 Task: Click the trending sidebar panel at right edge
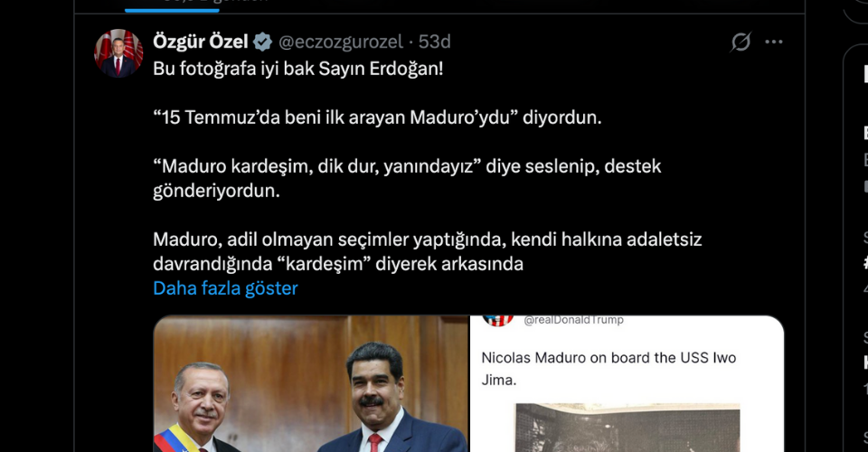point(855,248)
